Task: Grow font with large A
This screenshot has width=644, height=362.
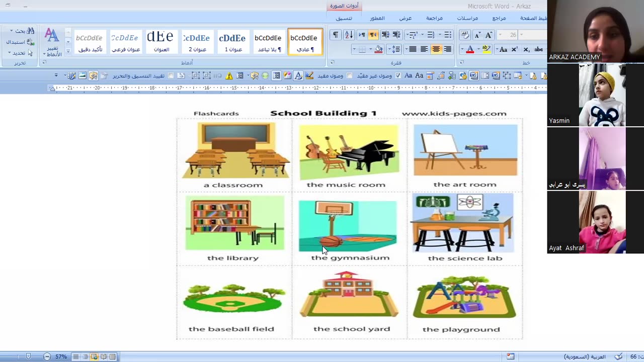Action: coord(489,35)
